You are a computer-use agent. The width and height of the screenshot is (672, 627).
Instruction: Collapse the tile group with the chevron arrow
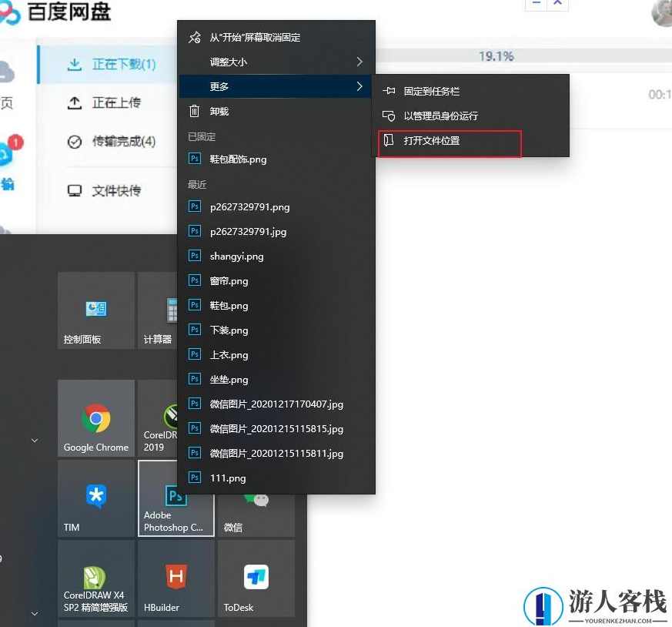point(34,440)
